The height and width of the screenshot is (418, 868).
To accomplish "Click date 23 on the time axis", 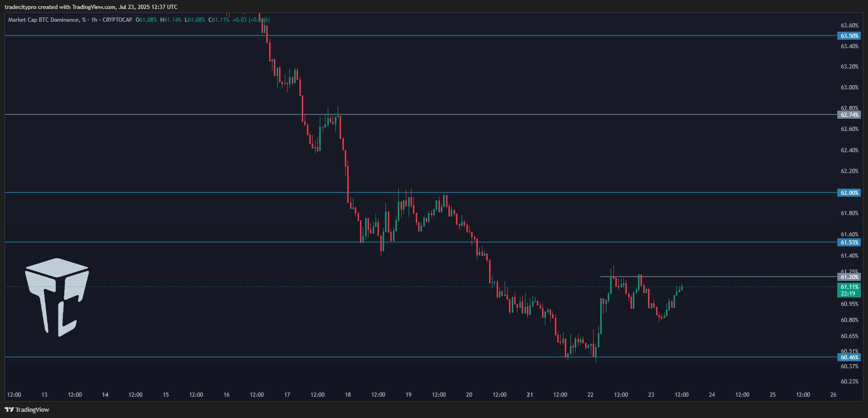I will pyautogui.click(x=651, y=395).
